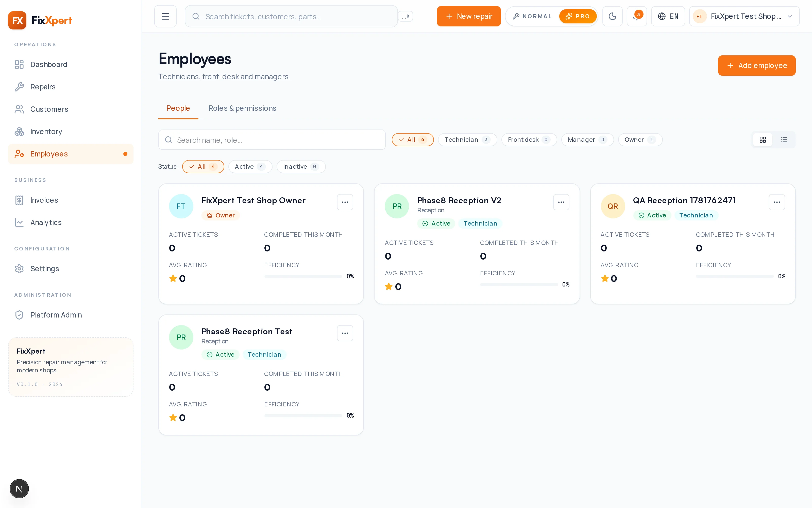The image size is (812, 508).
Task: Filter roles by All chip
Action: point(413,140)
